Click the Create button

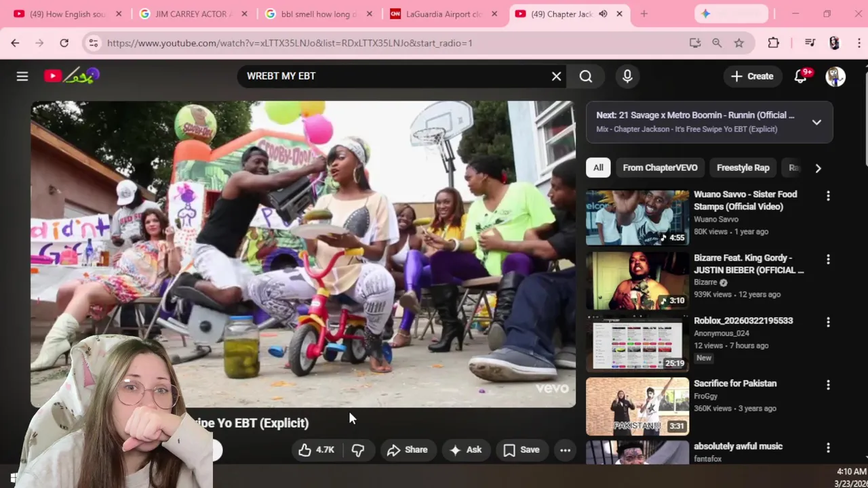(752, 77)
